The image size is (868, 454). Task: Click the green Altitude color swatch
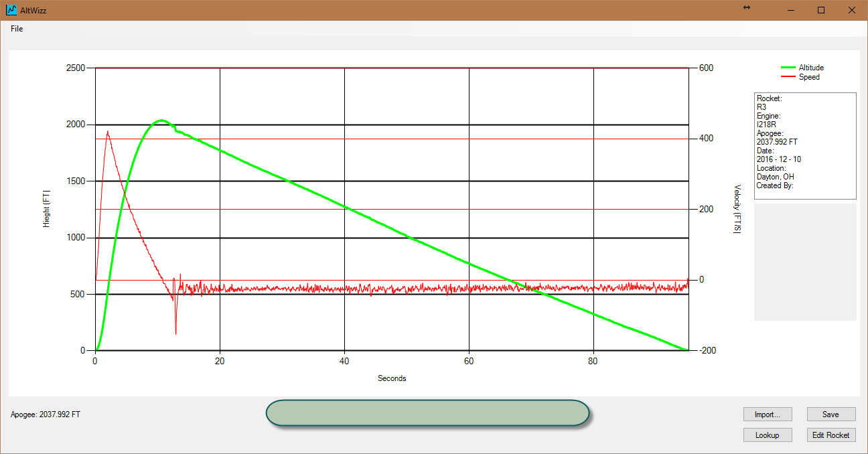click(788, 67)
